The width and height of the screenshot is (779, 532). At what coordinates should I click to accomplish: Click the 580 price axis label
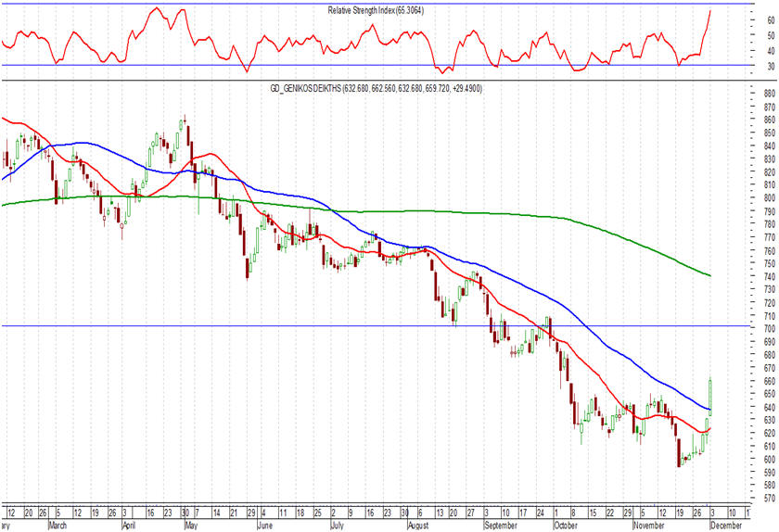(770, 486)
